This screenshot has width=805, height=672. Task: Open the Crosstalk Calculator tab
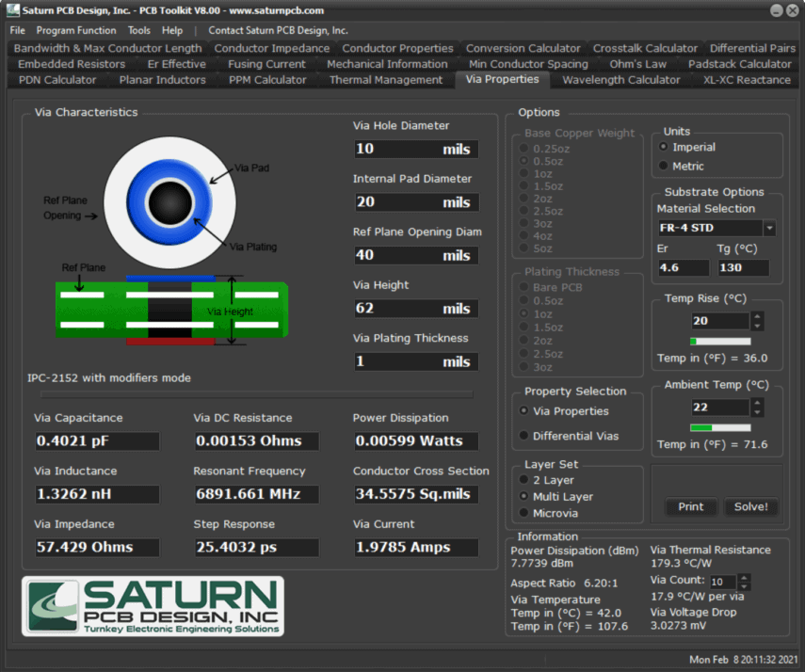point(645,48)
